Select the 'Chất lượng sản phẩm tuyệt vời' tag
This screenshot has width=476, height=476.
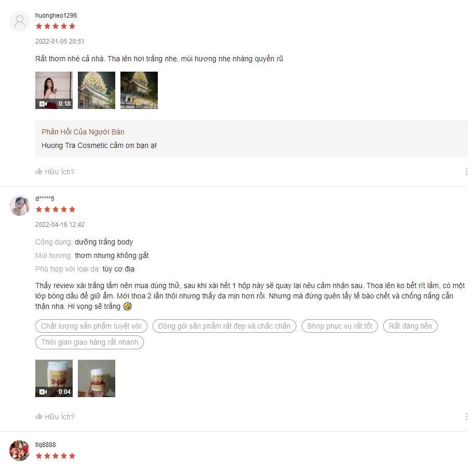[91, 326]
